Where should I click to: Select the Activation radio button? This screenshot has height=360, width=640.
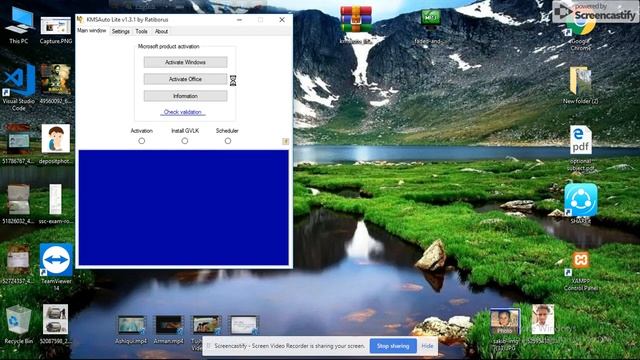142,141
